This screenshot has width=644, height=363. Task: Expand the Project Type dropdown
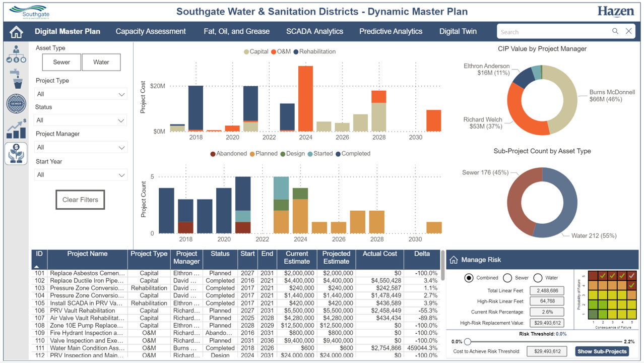81,94
